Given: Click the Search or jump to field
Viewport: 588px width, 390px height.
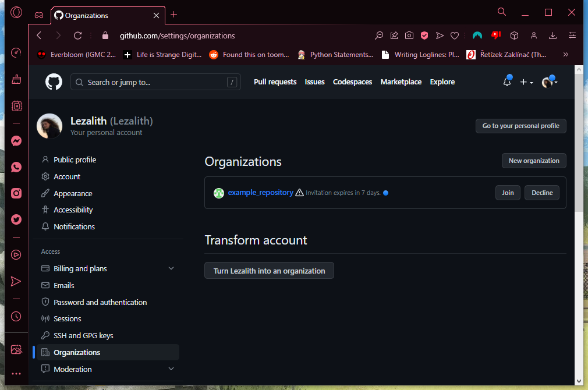Looking at the screenshot, I should (155, 82).
